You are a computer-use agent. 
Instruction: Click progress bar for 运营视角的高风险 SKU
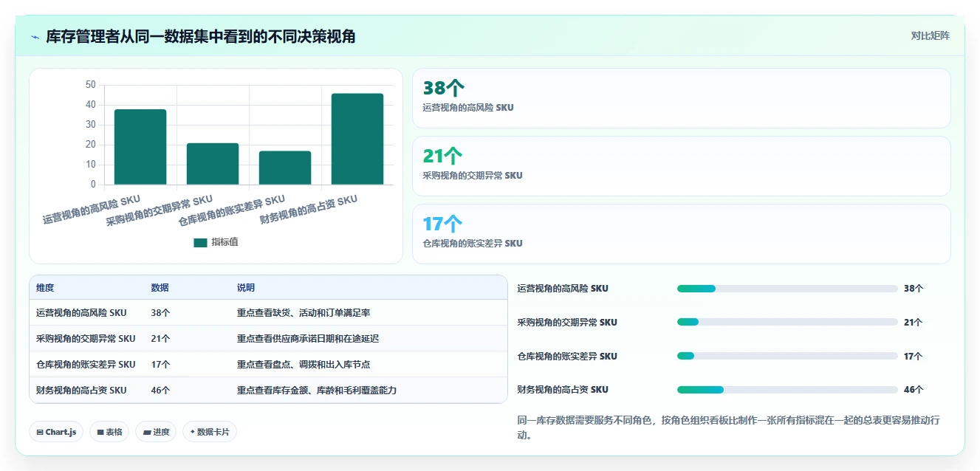(787, 289)
